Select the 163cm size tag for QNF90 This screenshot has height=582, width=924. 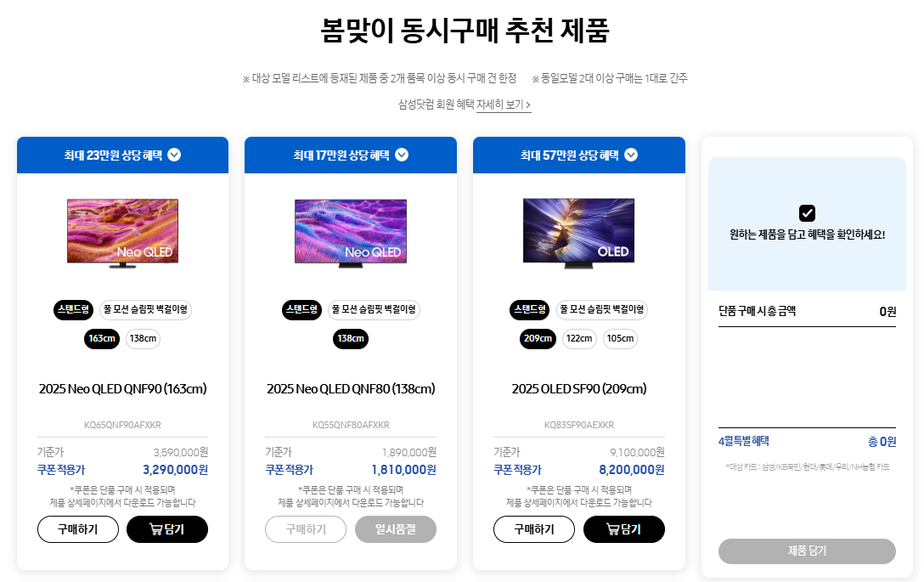click(101, 338)
